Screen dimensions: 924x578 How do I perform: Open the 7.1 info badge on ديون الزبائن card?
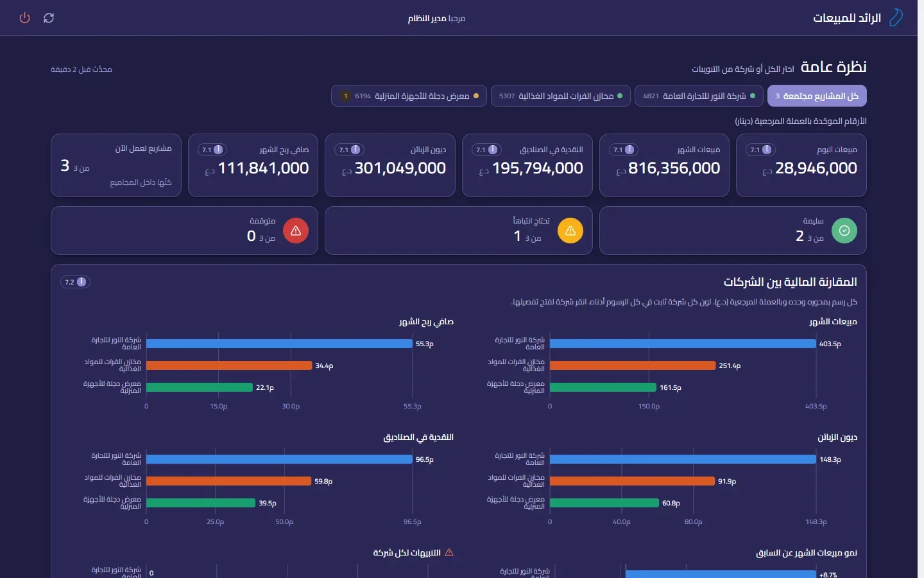click(x=349, y=150)
